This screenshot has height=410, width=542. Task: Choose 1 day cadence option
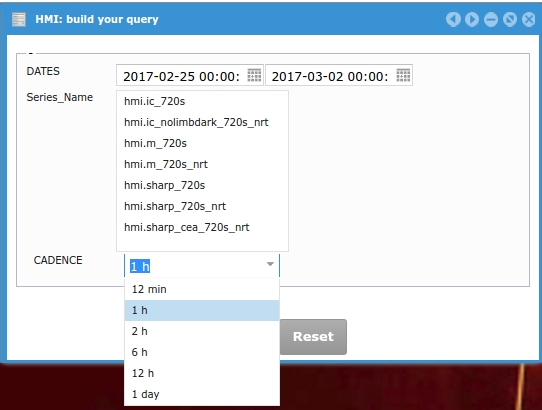[202, 394]
